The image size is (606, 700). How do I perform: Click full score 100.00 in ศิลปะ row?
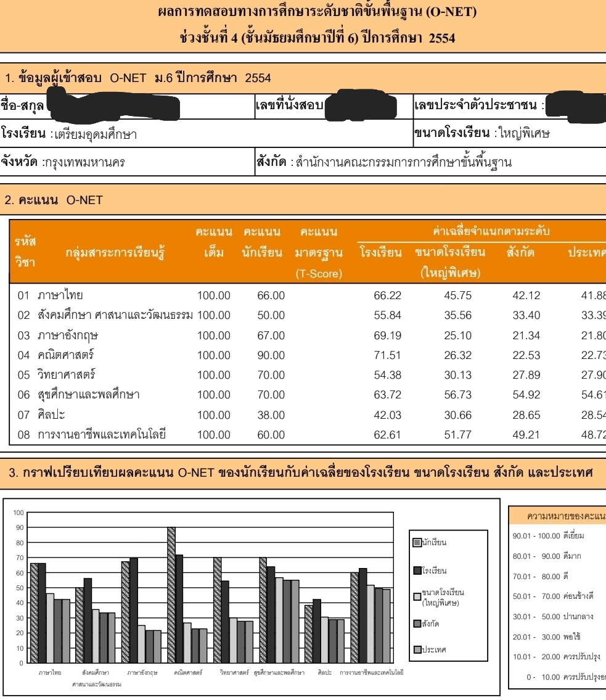214,415
